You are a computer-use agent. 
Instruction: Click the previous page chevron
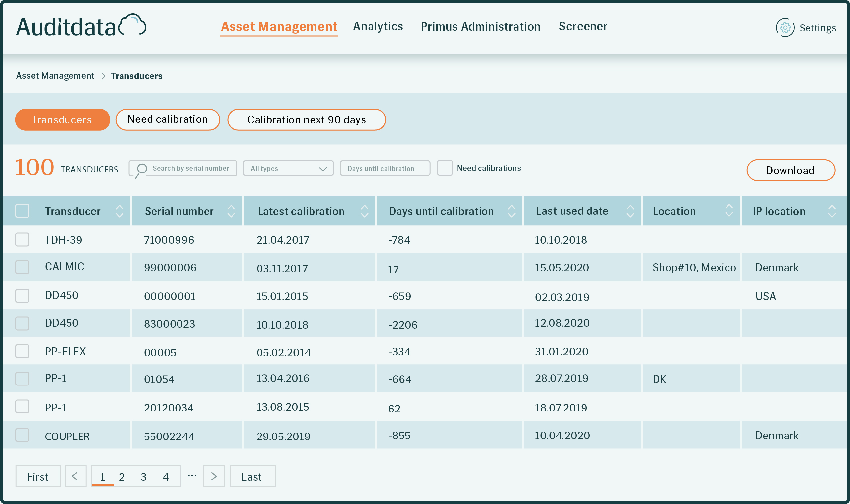[x=75, y=476]
